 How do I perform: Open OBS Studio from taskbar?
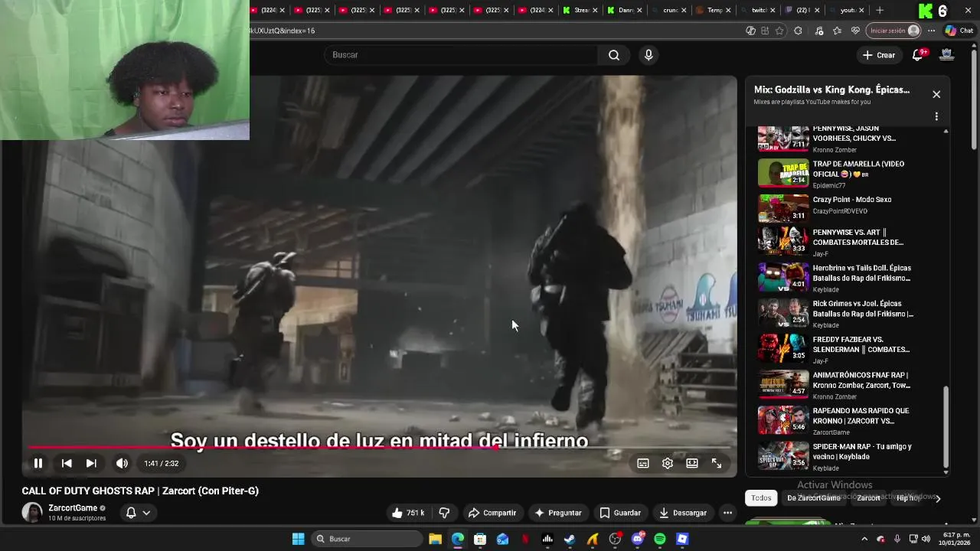[615, 539]
